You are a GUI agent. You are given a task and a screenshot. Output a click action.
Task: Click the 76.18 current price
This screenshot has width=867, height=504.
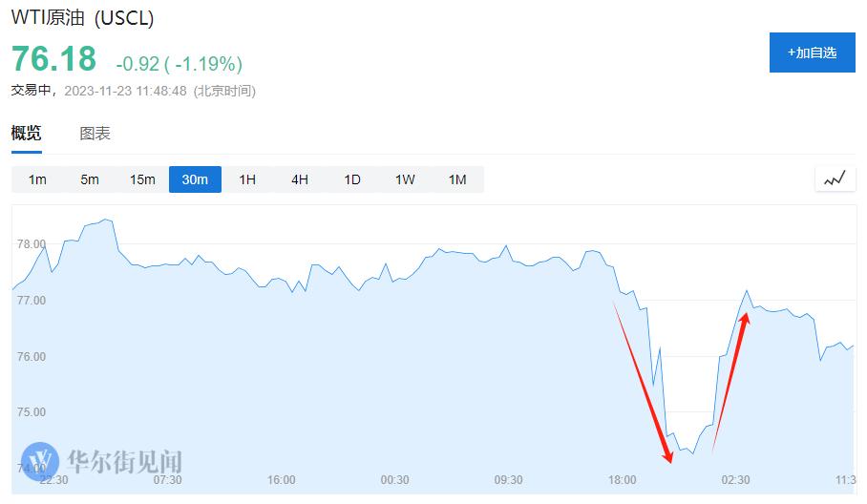tap(53, 58)
